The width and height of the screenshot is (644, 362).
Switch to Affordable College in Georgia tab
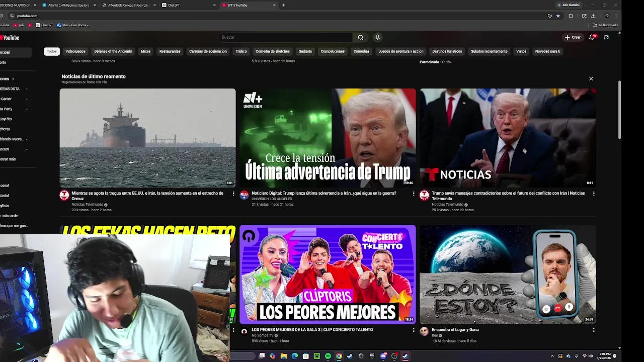[128, 5]
